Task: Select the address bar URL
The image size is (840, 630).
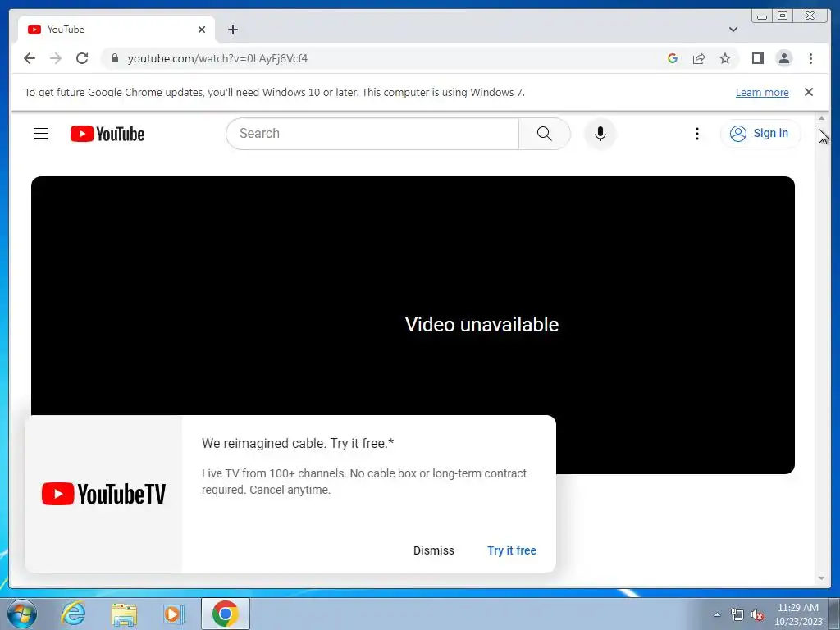Action: pyautogui.click(x=217, y=58)
